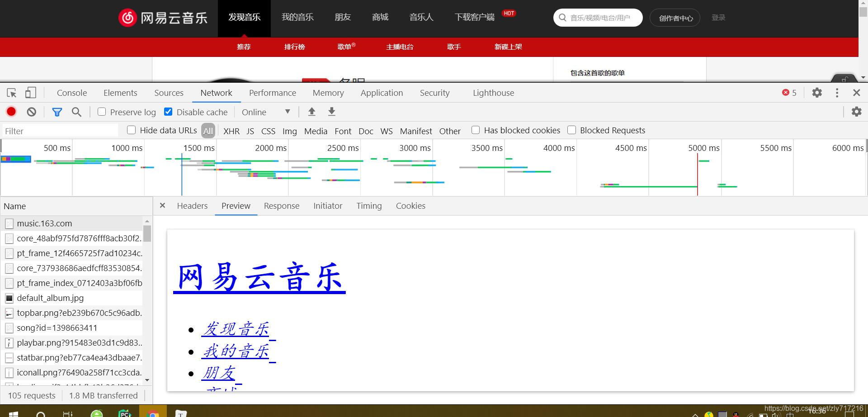
Task: Toggle the device emulation toolbar
Action: (30, 93)
